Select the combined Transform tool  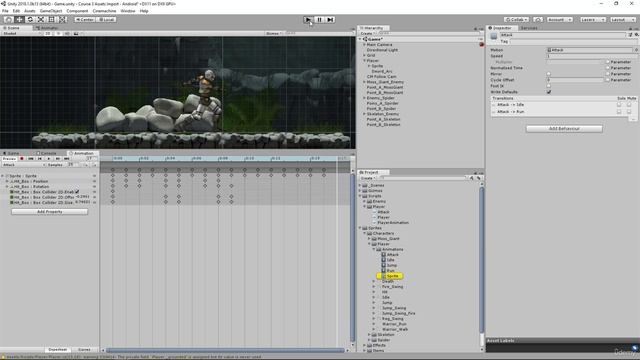point(63,19)
